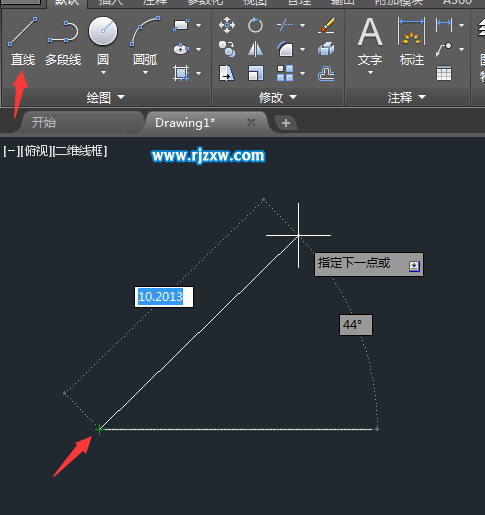Click the Ellipse tool icon

pyautogui.click(x=181, y=49)
